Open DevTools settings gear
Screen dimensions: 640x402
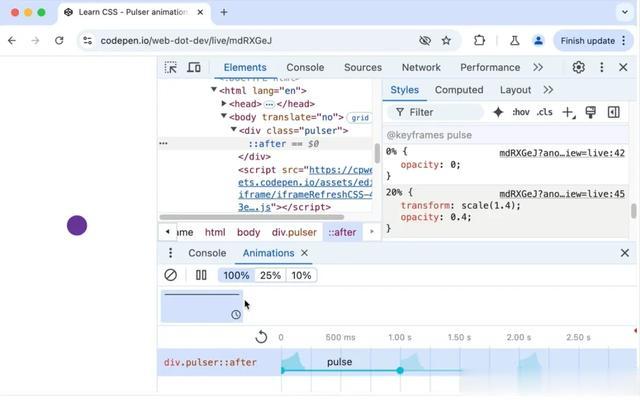[x=578, y=67]
